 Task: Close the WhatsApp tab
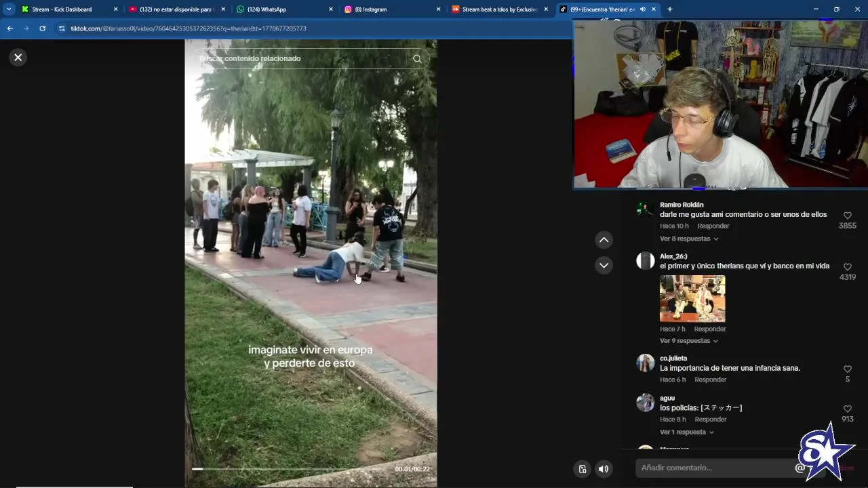coord(331,9)
